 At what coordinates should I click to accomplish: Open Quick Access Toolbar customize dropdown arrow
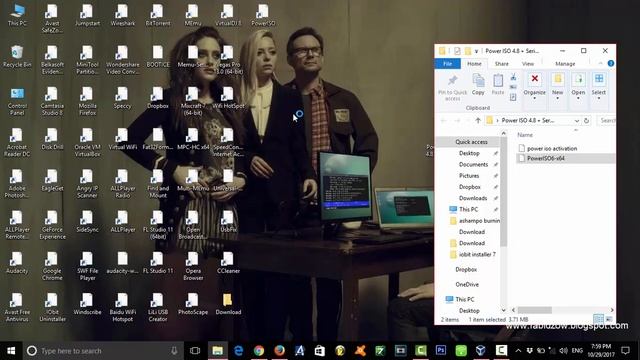[x=476, y=51]
